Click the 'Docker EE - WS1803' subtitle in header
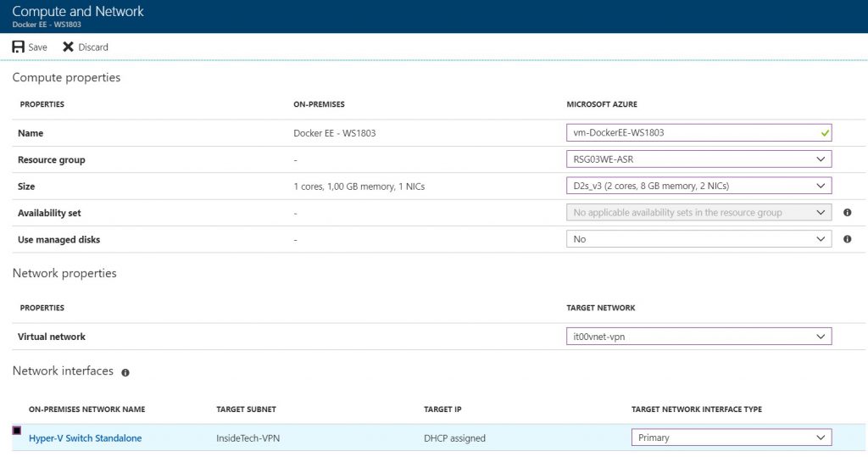 coord(47,25)
